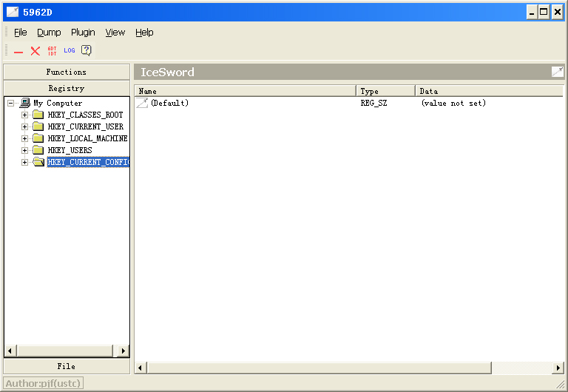Click the red X toolbar icon
Viewport: 568px width, 392px height.
[x=35, y=51]
